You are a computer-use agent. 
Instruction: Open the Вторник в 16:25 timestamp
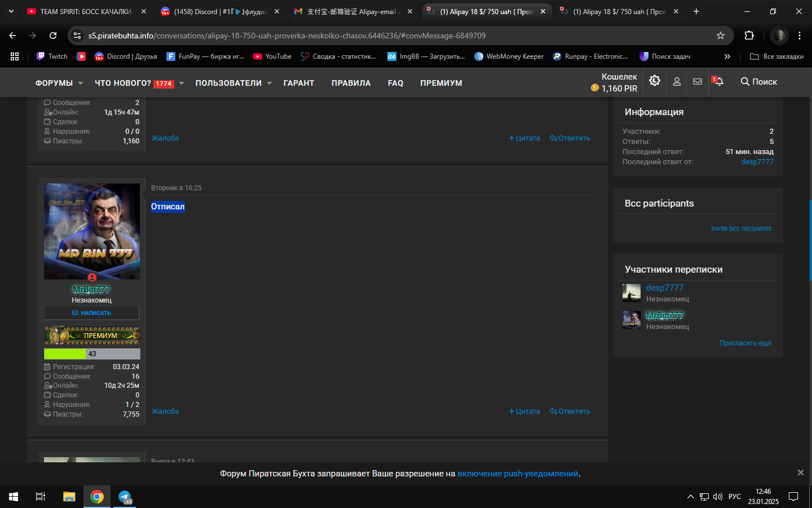pyautogui.click(x=176, y=188)
